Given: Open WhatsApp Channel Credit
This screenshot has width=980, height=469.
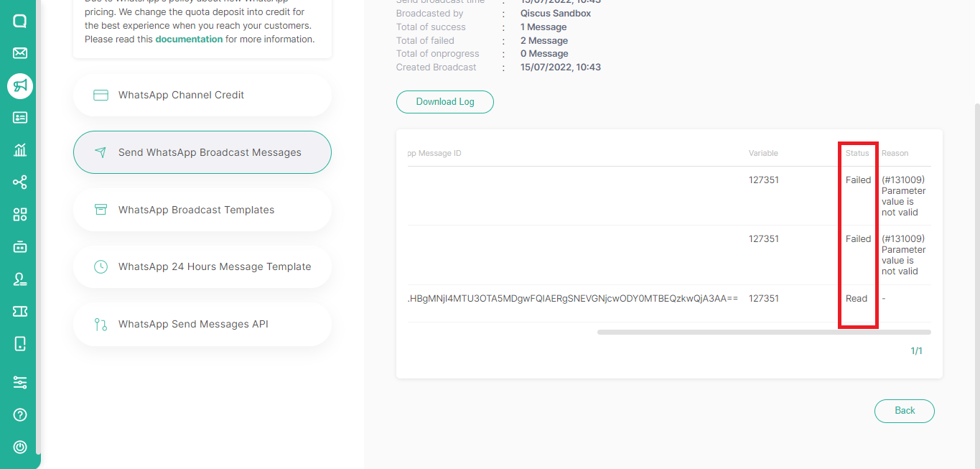Looking at the screenshot, I should pos(202,94).
